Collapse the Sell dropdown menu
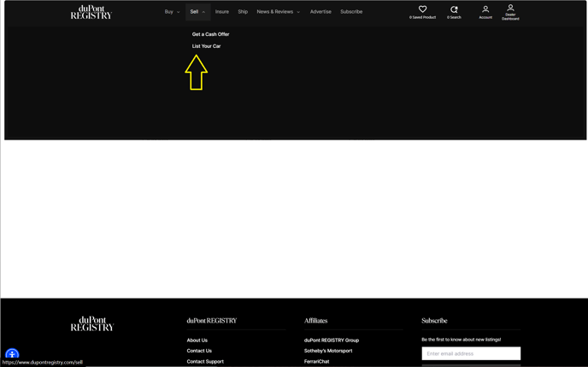588x367 pixels. tap(197, 12)
